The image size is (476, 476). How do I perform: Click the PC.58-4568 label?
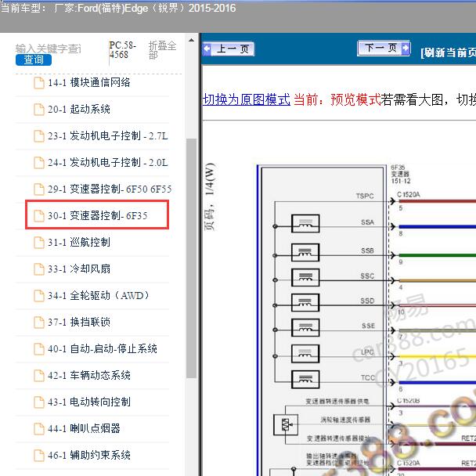coord(123,50)
